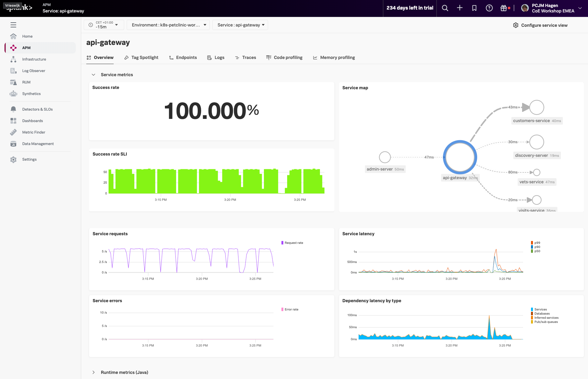Viewport: 588px width, 379px height.
Task: Open the bookmark icon in top bar
Action: tap(474, 8)
